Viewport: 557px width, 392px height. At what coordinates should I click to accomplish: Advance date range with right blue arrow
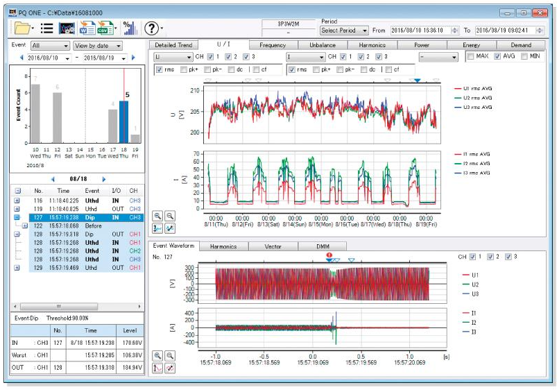click(133, 57)
